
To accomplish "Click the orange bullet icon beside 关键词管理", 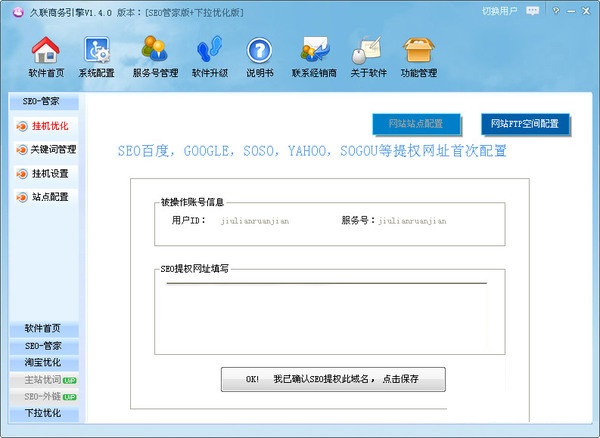I will (22, 150).
